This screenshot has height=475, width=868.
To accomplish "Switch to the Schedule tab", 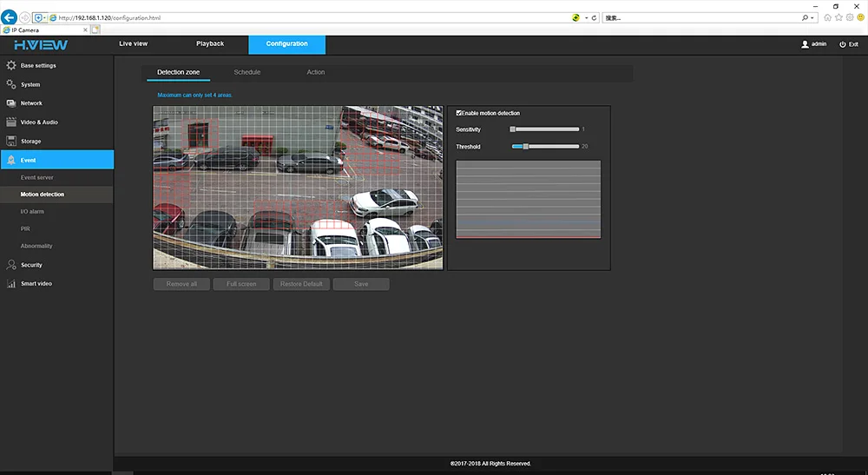I will 247,72.
